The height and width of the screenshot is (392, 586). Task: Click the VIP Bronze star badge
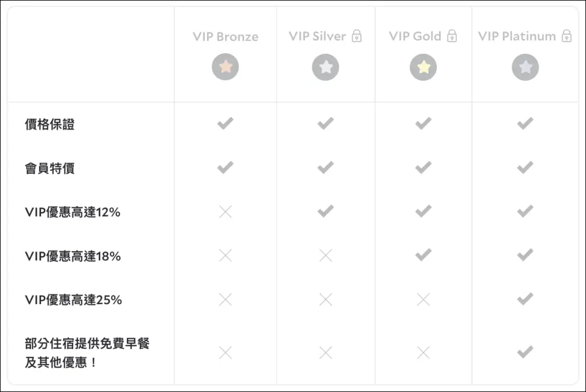click(x=225, y=67)
